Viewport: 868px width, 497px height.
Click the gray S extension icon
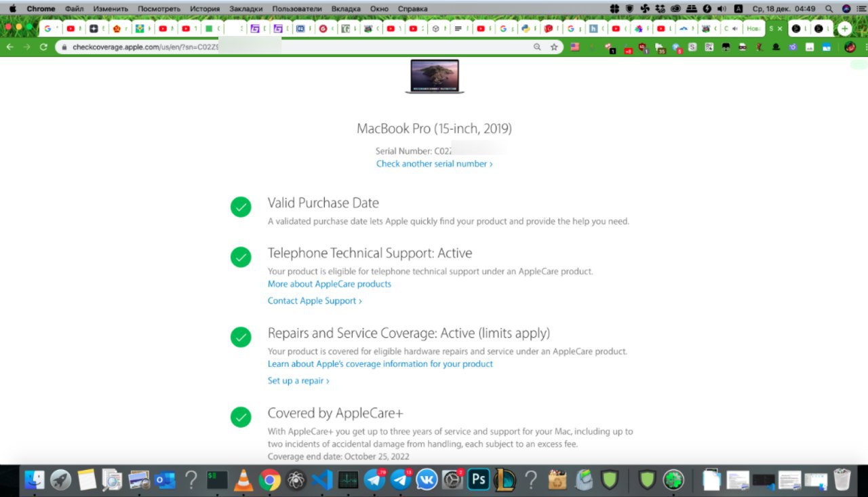tap(692, 47)
